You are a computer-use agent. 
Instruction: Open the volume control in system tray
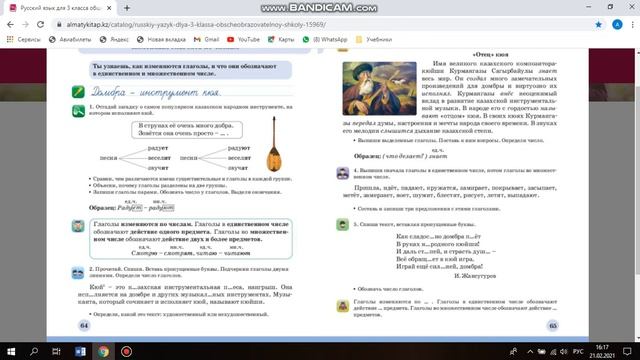pyautogui.click(x=564, y=351)
